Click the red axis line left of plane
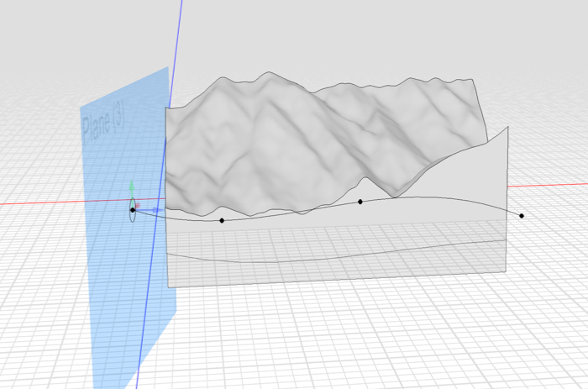588x389 pixels. 42,203
